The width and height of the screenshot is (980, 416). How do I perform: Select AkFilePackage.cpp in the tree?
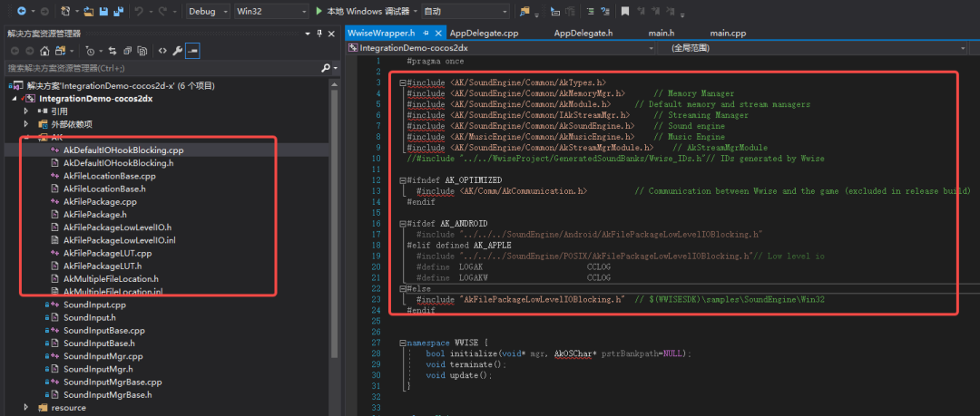tap(100, 201)
